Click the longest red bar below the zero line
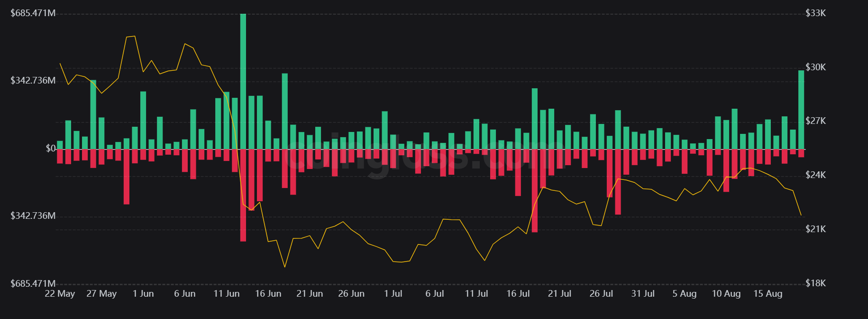Viewport: 868px width, 319px height. [x=243, y=195]
